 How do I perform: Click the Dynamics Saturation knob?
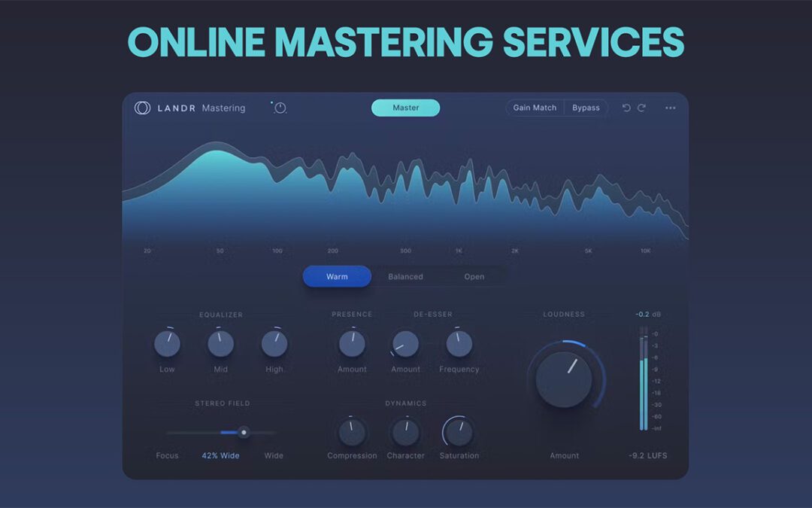click(459, 433)
